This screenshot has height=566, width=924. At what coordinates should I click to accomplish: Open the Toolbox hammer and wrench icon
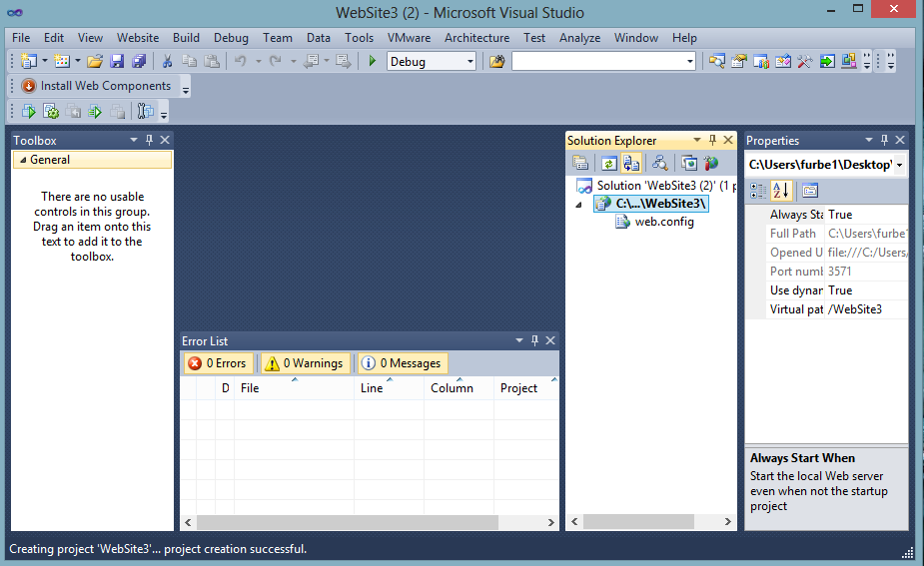tap(805, 61)
